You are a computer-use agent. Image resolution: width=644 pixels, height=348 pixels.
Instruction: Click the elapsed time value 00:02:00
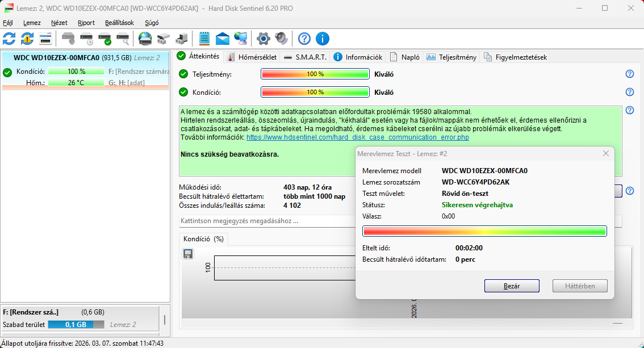click(469, 248)
